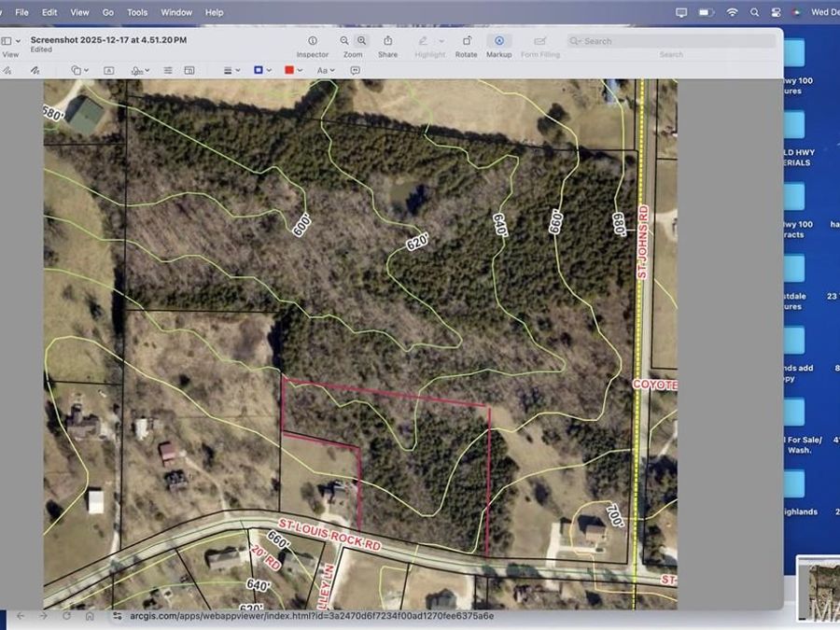Open the Inspector info panel
This screenshot has height=630, width=840.
(x=313, y=41)
